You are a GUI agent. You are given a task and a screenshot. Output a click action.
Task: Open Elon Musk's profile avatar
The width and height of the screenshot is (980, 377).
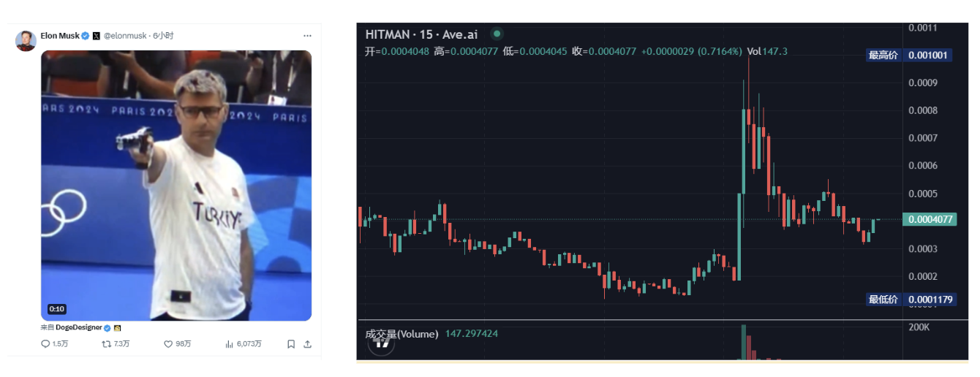(x=26, y=41)
